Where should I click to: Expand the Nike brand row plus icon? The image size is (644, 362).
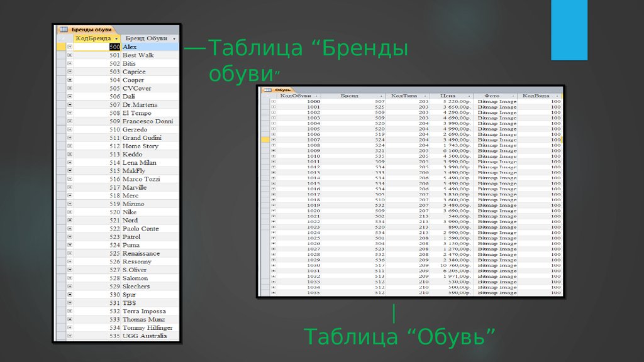[69, 212]
